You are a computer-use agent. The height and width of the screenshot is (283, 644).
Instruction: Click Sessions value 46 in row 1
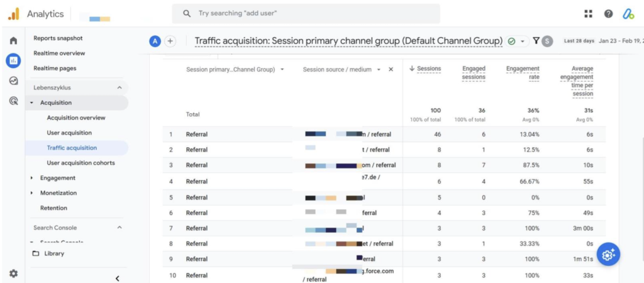click(x=437, y=135)
